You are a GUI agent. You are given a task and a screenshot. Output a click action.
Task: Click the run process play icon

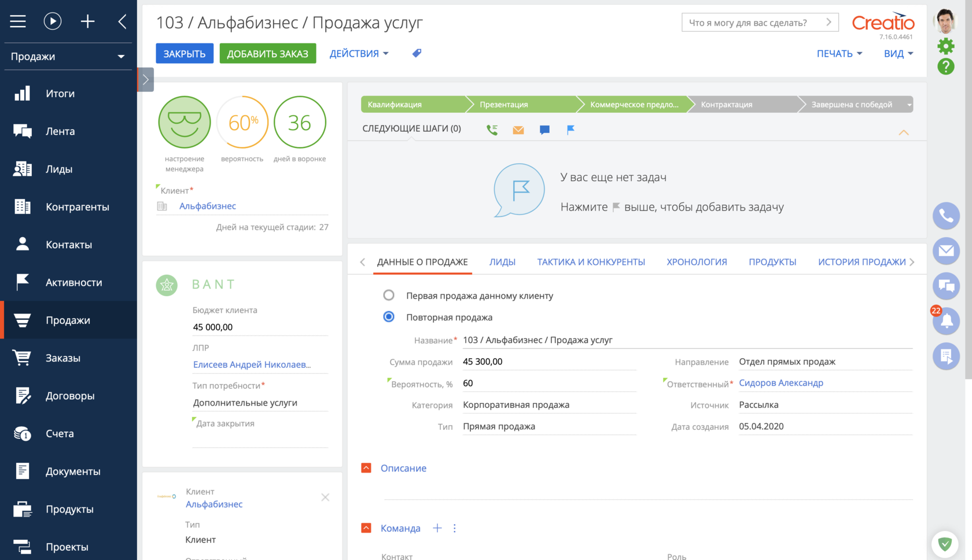(53, 22)
